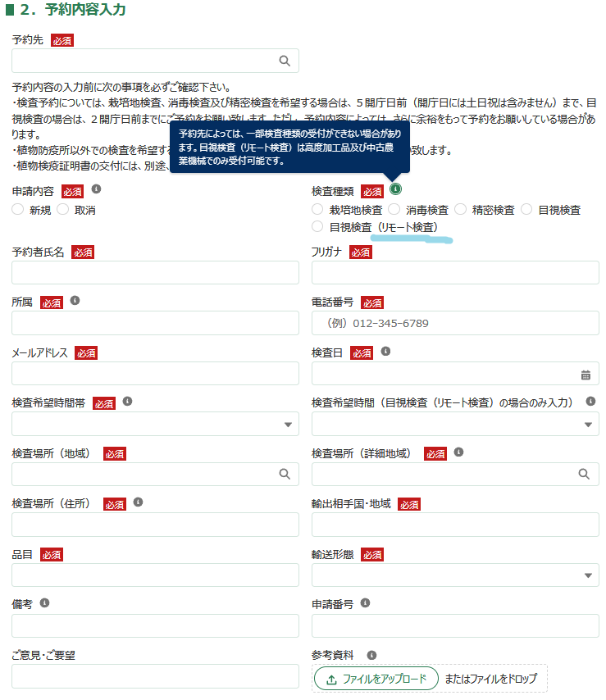The image size is (606, 700).
Task: Focus the フリガナ input field
Action: 455,273
